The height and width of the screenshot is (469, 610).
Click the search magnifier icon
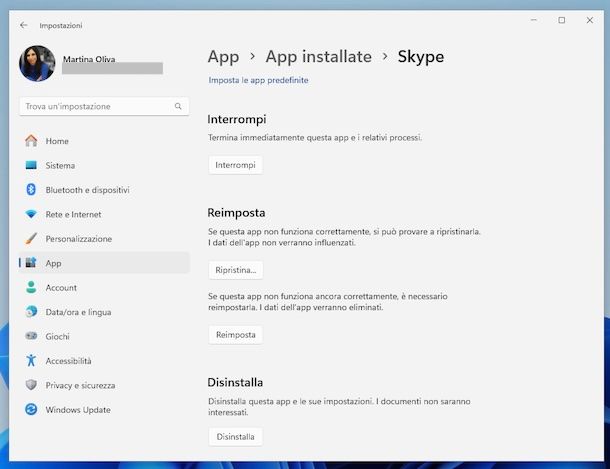[178, 106]
